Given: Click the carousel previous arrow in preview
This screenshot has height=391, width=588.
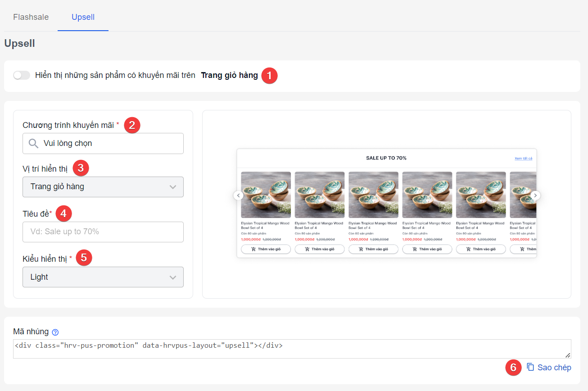Looking at the screenshot, I should pos(239,195).
